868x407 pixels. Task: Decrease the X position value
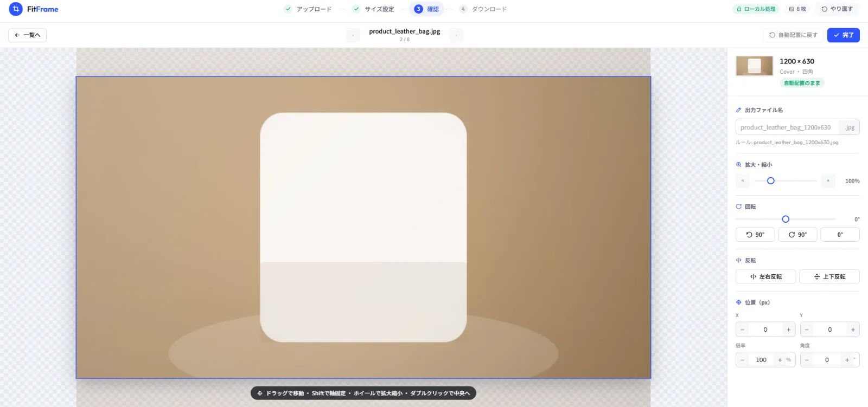(743, 330)
